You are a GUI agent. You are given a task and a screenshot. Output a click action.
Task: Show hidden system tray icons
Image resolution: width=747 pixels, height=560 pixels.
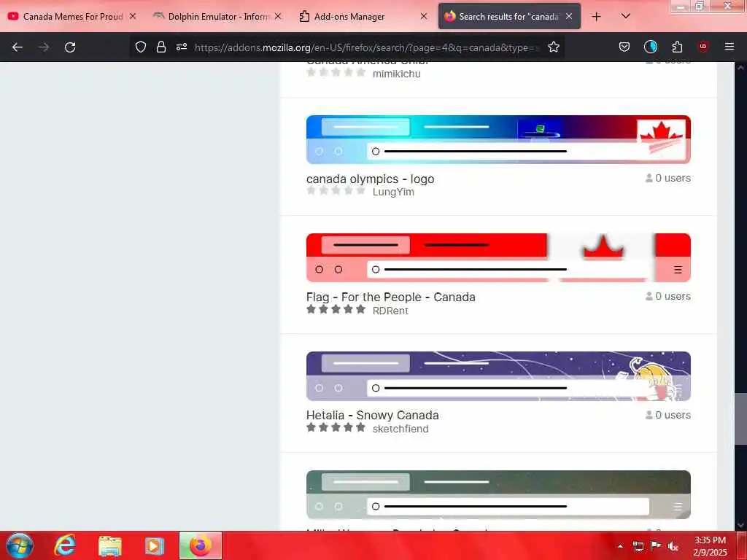[620, 546]
